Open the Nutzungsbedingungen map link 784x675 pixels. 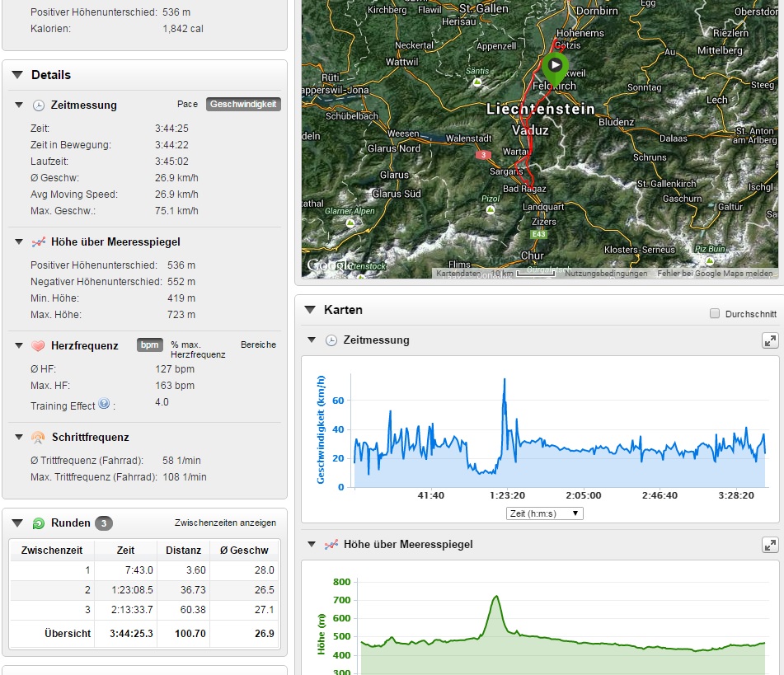605,274
